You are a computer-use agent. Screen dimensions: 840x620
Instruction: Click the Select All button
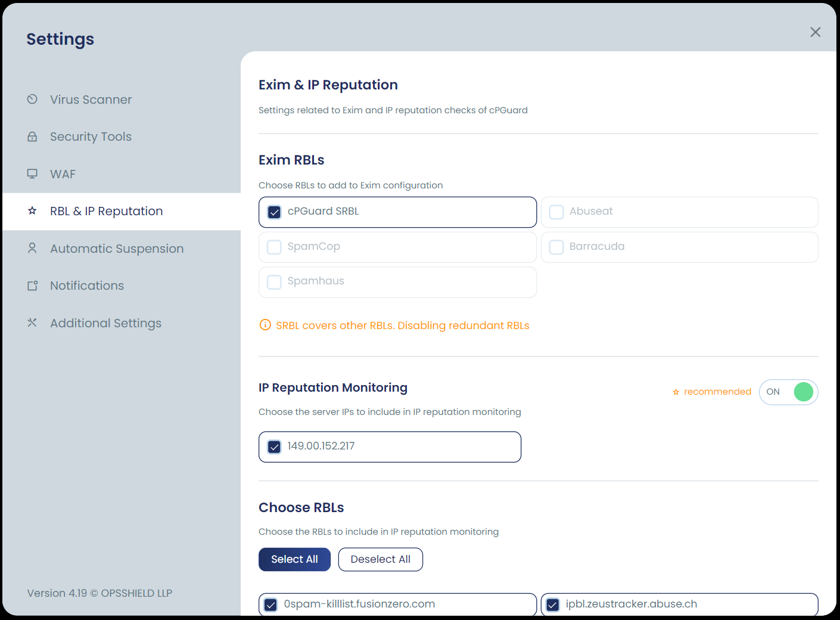tap(294, 559)
